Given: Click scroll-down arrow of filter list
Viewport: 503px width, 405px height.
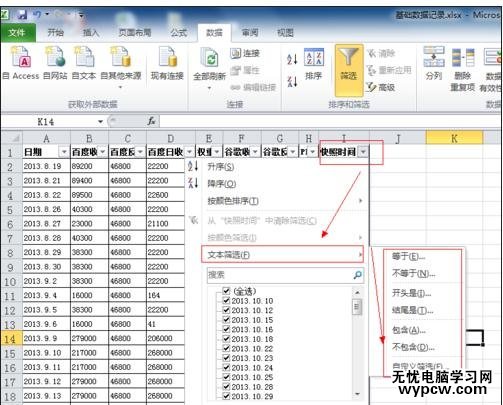Looking at the screenshot, I should pos(357,394).
